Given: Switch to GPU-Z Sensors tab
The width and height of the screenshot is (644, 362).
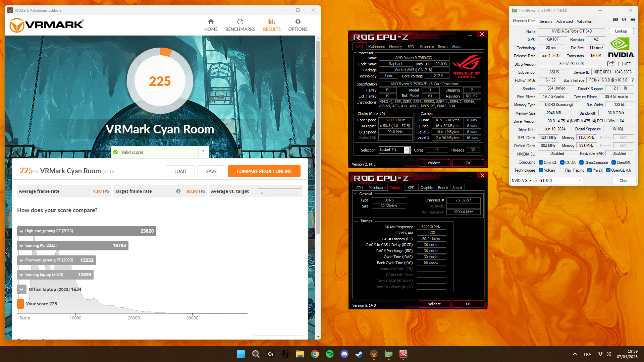Looking at the screenshot, I should [546, 21].
